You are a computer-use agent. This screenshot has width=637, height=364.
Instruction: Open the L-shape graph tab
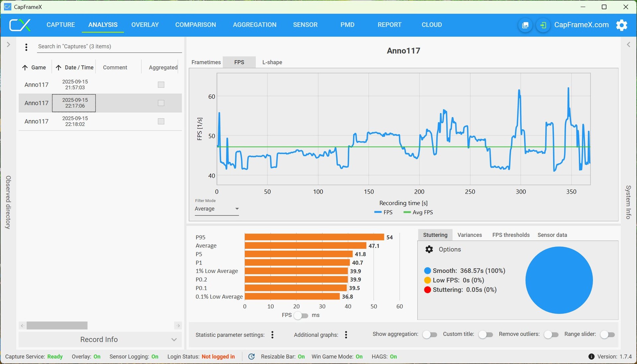coord(272,62)
